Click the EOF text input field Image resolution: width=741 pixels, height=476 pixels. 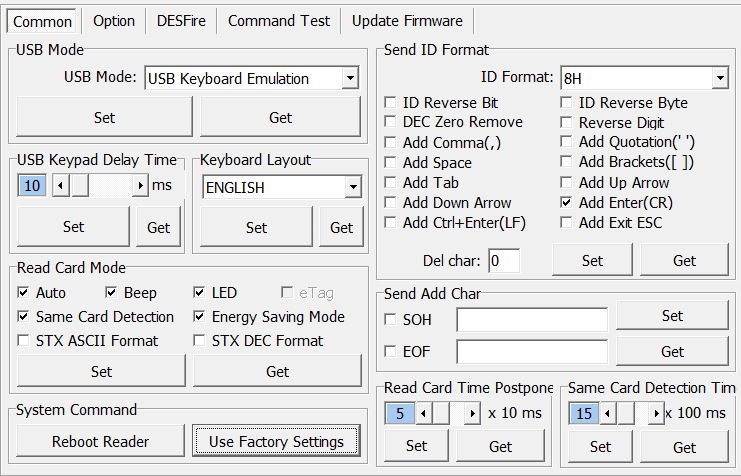pos(531,351)
